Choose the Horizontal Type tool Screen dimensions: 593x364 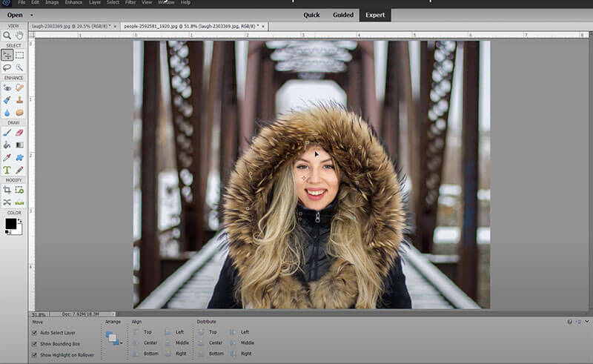pyautogui.click(x=7, y=170)
